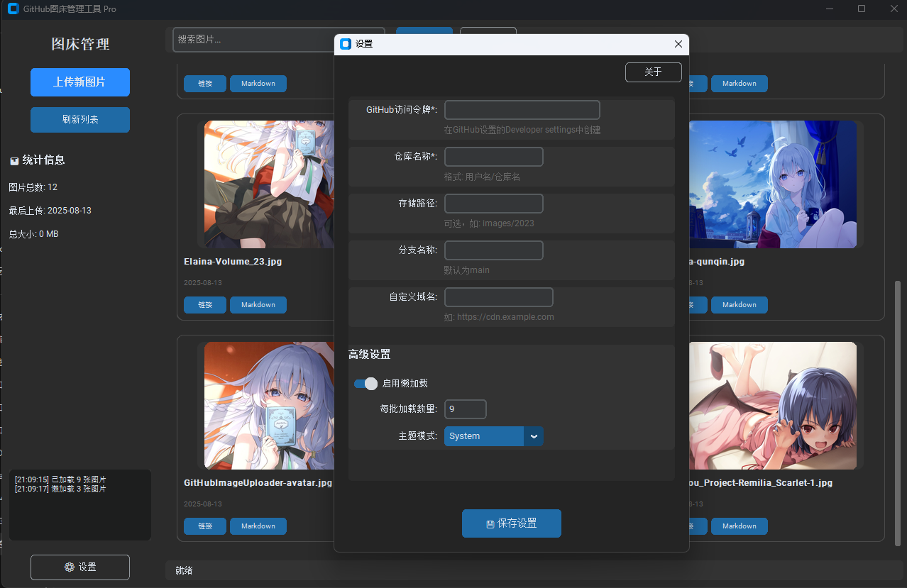Click Markdown under Remilia_Scarlet-1.jpg card
Image resolution: width=907 pixels, height=588 pixels.
[739, 526]
